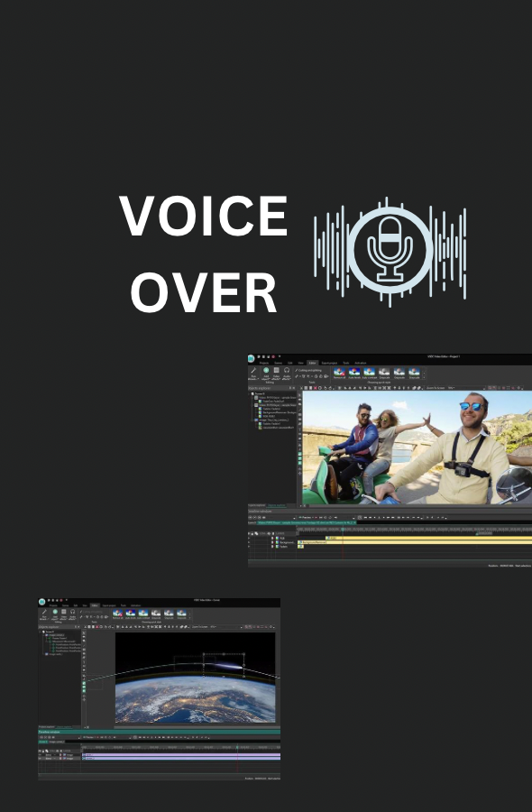
Task: Apply Remove all quick style, lower window
Action: point(117,614)
